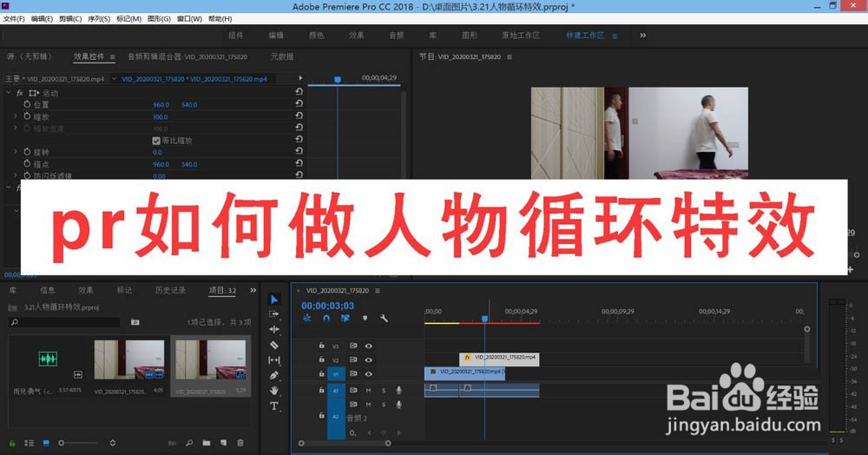Click the sort icons arrows button in project panel

pyautogui.click(x=112, y=443)
